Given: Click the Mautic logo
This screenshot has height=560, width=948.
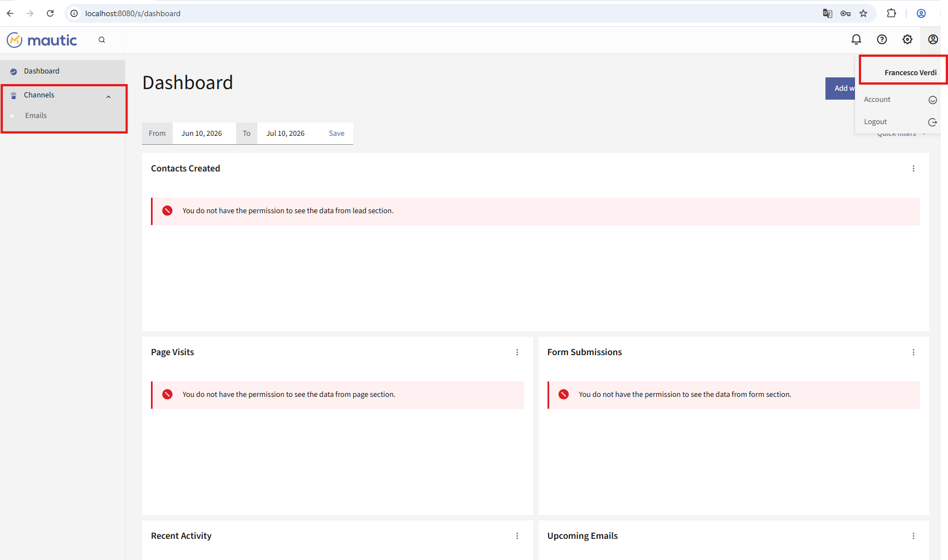Looking at the screenshot, I should [x=42, y=40].
